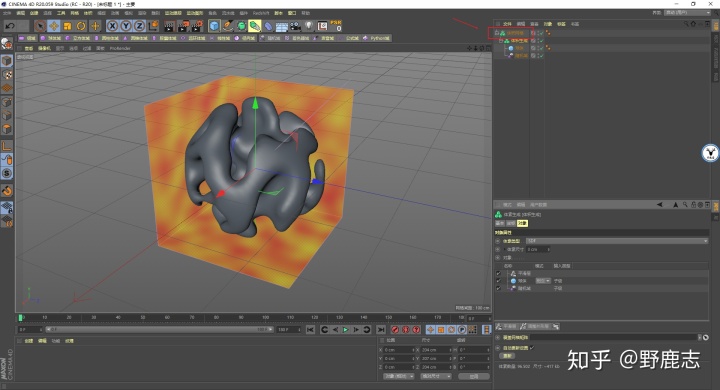Open the highlighted Volume Builder icon
This screenshot has width=720, height=390.
pyautogui.click(x=255, y=26)
